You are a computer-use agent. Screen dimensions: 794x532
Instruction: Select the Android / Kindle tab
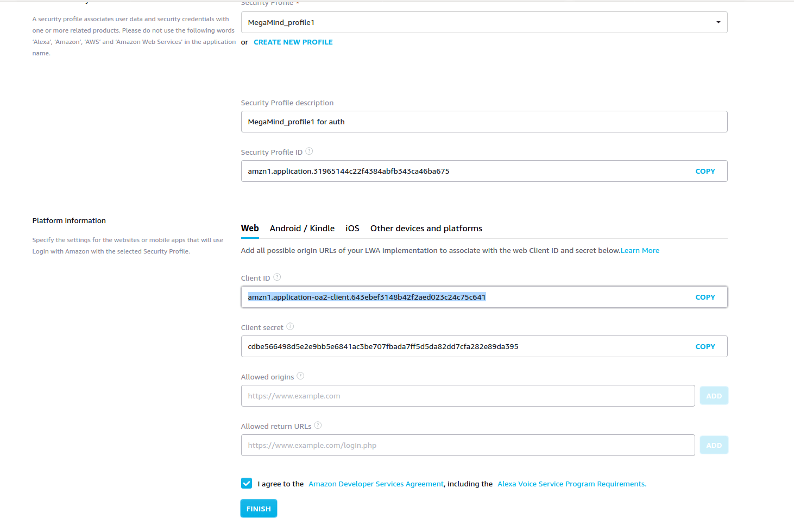click(x=302, y=228)
